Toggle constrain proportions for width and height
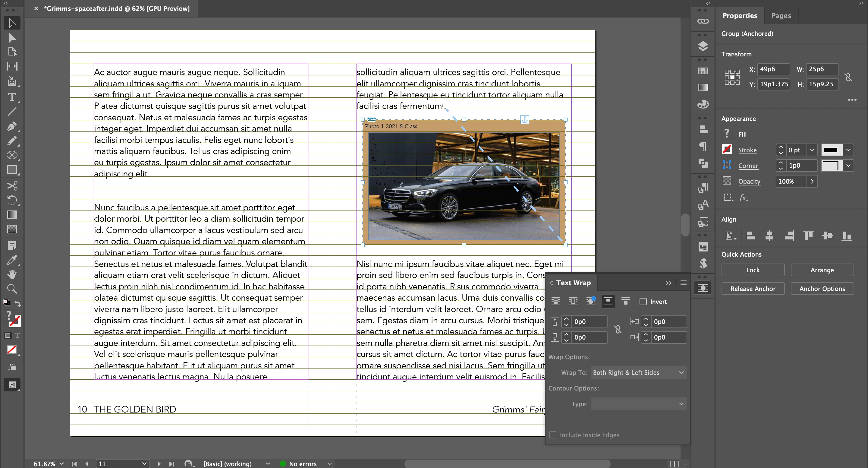This screenshot has width=868, height=468. click(848, 77)
